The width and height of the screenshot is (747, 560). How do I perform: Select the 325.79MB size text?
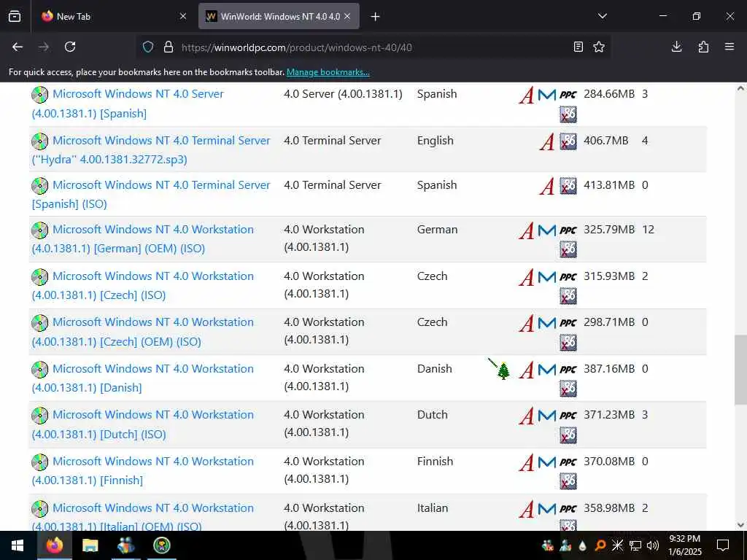click(609, 230)
